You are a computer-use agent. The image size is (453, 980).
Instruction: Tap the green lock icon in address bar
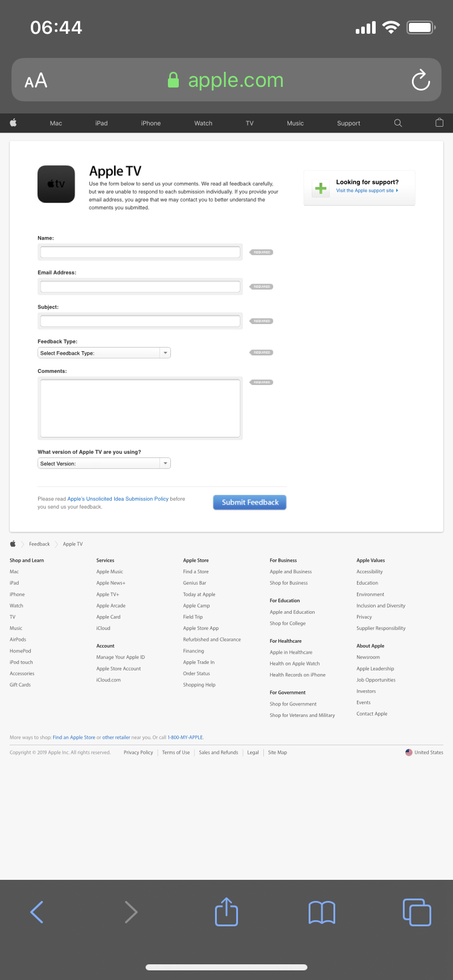click(173, 80)
